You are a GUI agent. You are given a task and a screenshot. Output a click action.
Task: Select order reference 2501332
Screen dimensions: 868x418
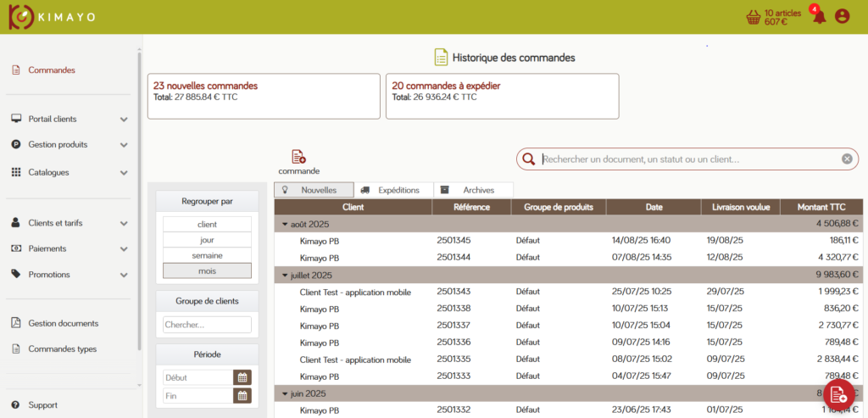tap(454, 410)
